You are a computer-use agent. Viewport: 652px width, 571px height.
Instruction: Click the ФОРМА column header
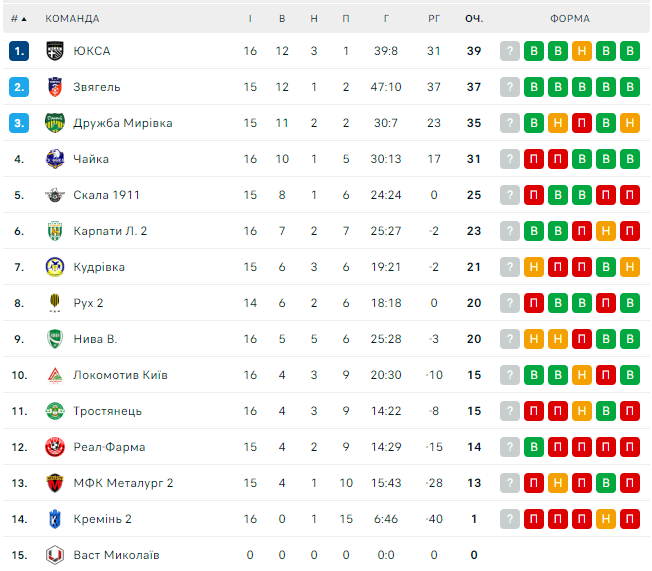[x=569, y=18]
